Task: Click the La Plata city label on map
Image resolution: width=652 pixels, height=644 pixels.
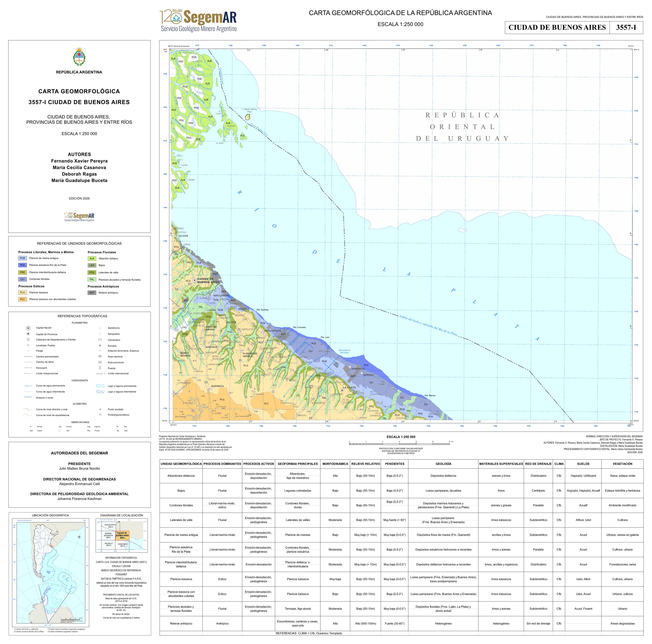Action: tap(349, 387)
